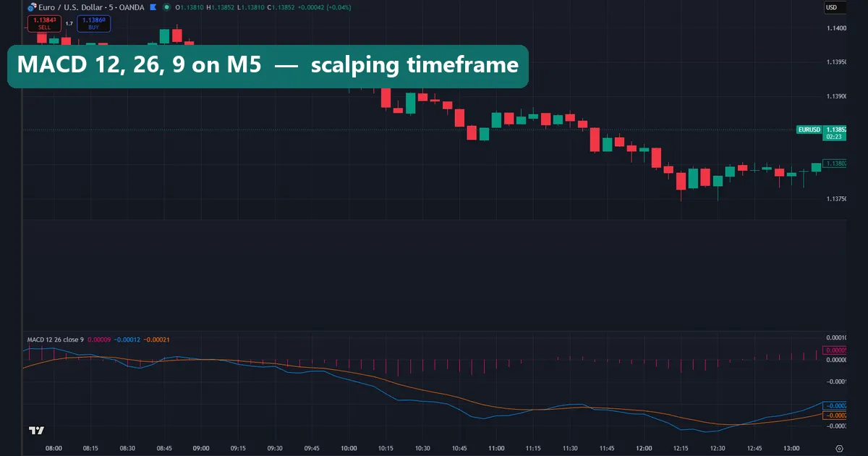Click the 08:15 time axis label
The image size is (868, 456).
click(x=90, y=448)
